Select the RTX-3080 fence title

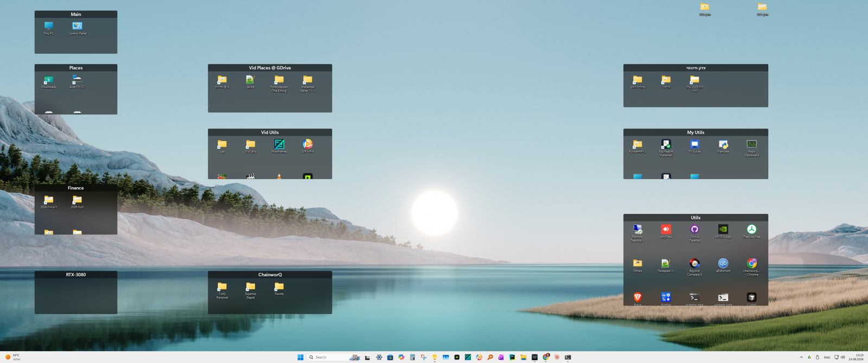(76, 275)
